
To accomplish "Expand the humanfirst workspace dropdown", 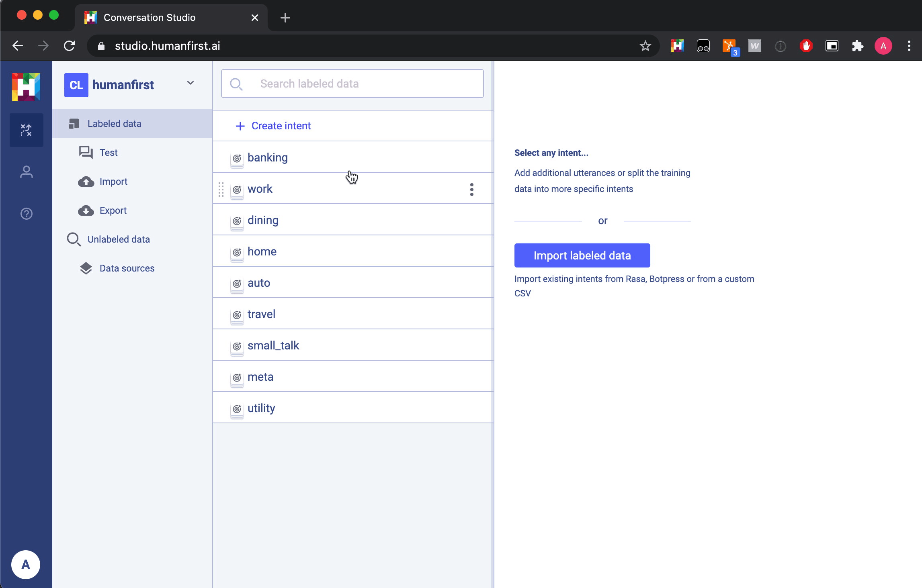I will 191,83.
